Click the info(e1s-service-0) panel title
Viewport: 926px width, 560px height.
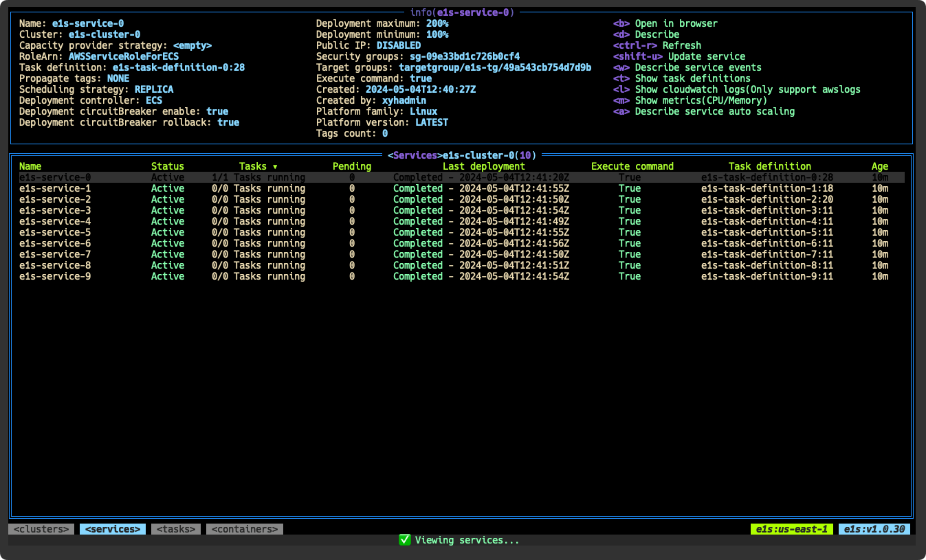(x=462, y=12)
